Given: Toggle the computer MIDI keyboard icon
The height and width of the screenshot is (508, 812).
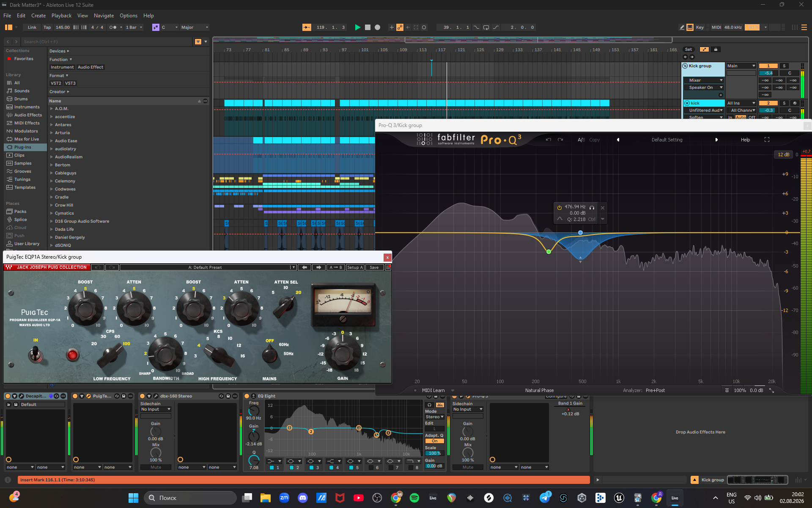Looking at the screenshot, I should point(690,28).
